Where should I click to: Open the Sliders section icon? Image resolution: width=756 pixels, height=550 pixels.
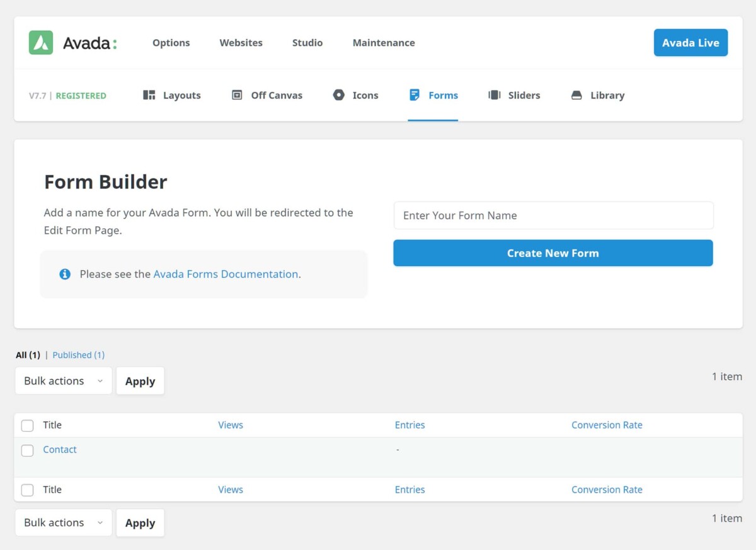coord(494,95)
